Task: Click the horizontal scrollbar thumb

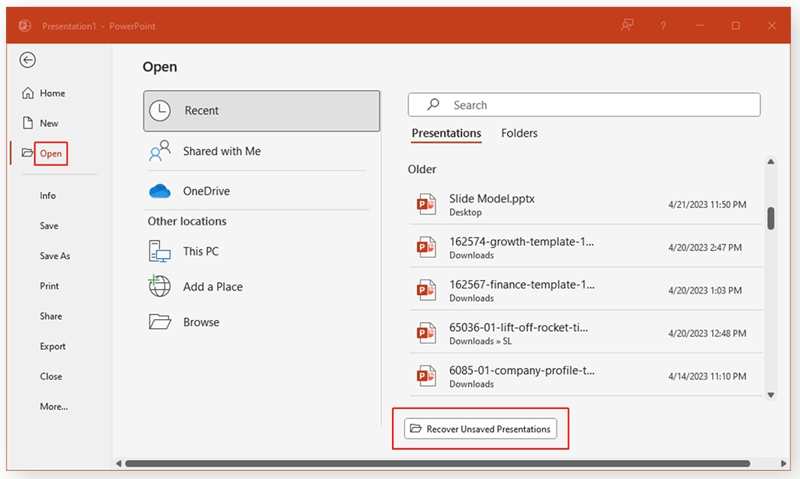Action: click(x=438, y=464)
